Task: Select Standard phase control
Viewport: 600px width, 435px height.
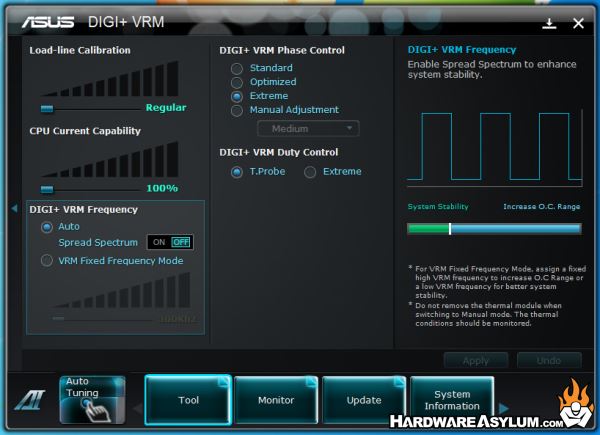Action: [x=237, y=68]
